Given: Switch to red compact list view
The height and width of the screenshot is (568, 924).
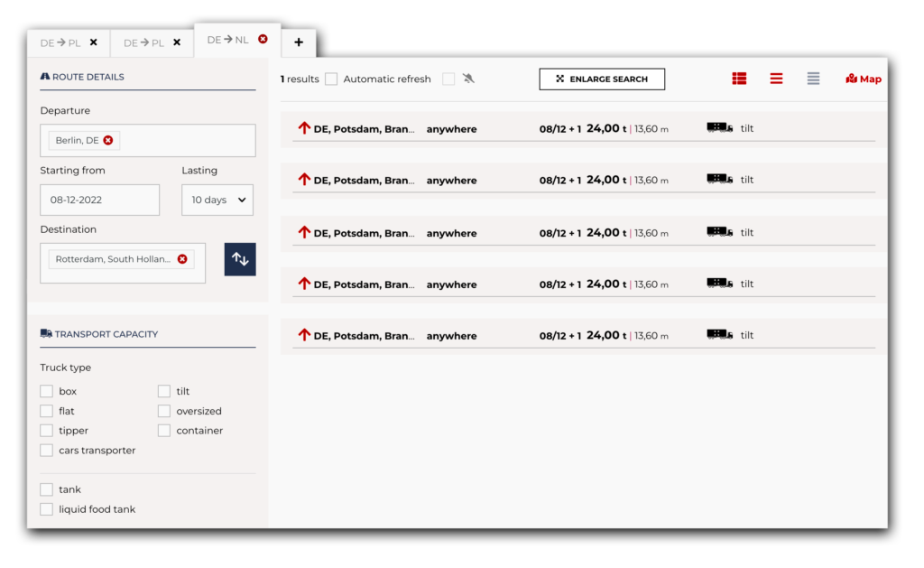Looking at the screenshot, I should click(776, 79).
